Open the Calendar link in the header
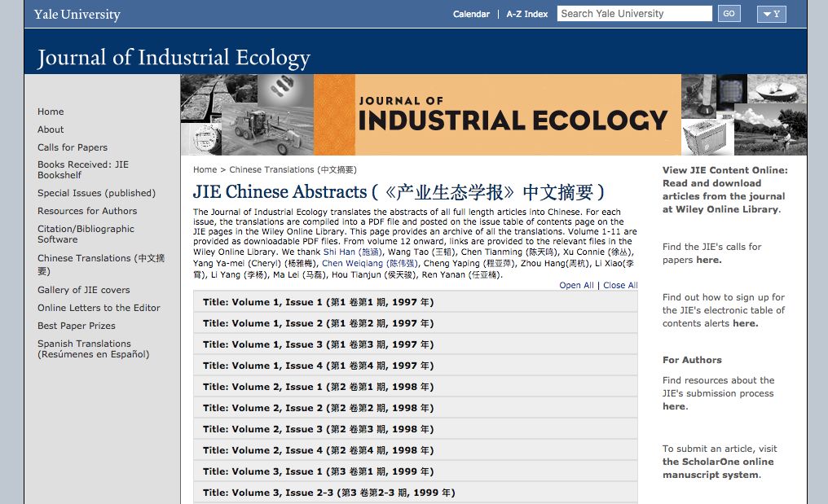The width and height of the screenshot is (828, 504). click(471, 14)
